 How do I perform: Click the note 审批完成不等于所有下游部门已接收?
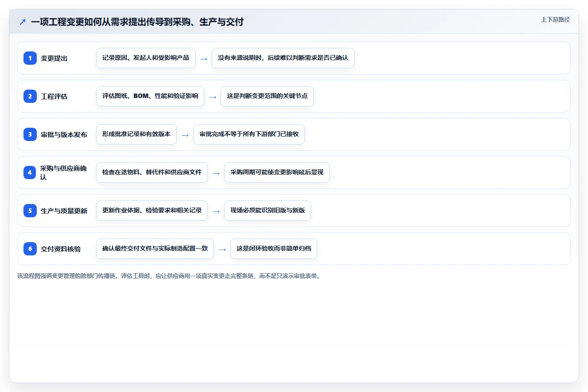click(x=249, y=134)
